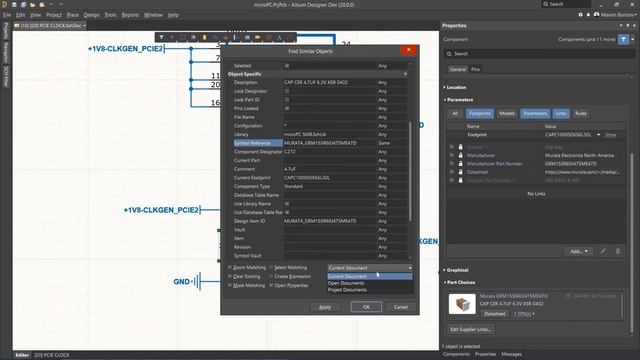Enable the Select Matching checkbox

[271, 267]
